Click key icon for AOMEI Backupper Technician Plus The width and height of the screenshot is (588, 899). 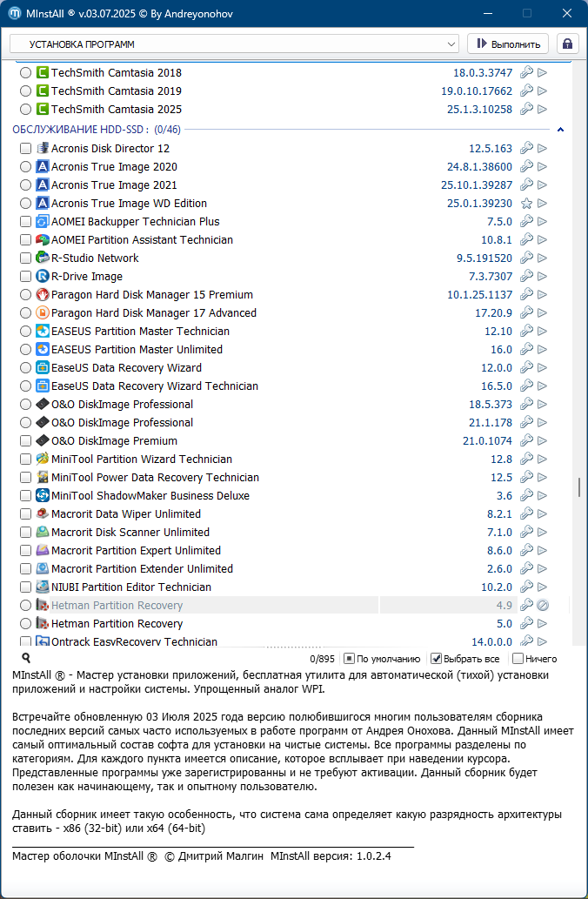pos(526,221)
